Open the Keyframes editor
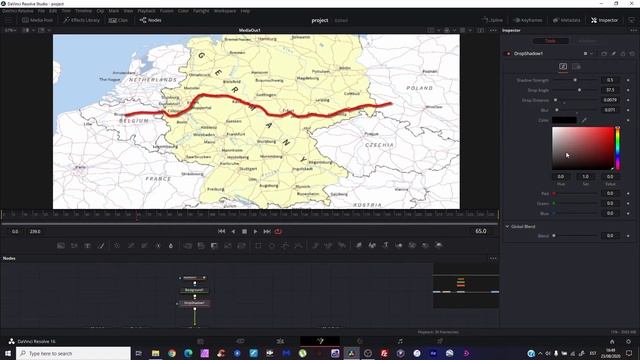This screenshot has height=360, width=640. [528, 20]
